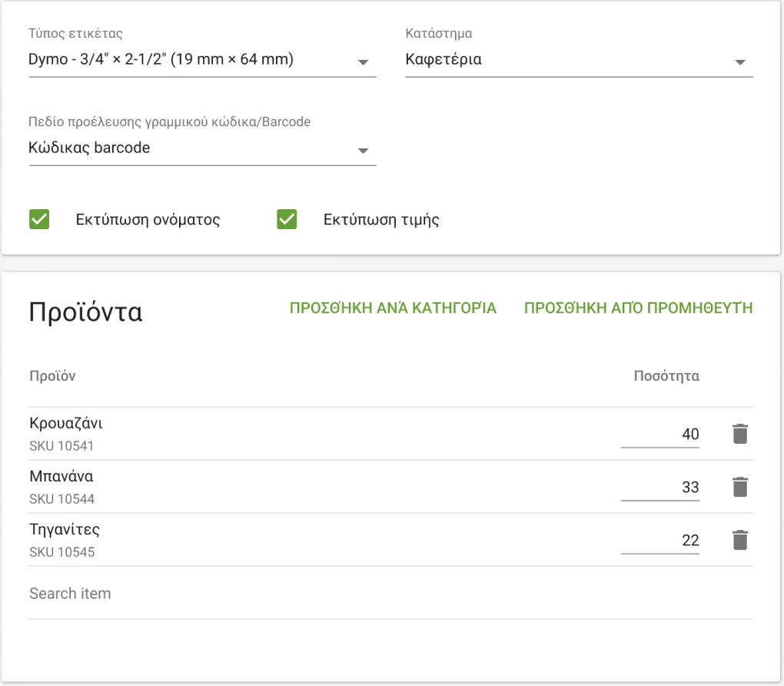Image resolution: width=784 pixels, height=686 pixels.
Task: Toggle the Εκτύπωση ονόματος checkbox
Action: click(39, 220)
